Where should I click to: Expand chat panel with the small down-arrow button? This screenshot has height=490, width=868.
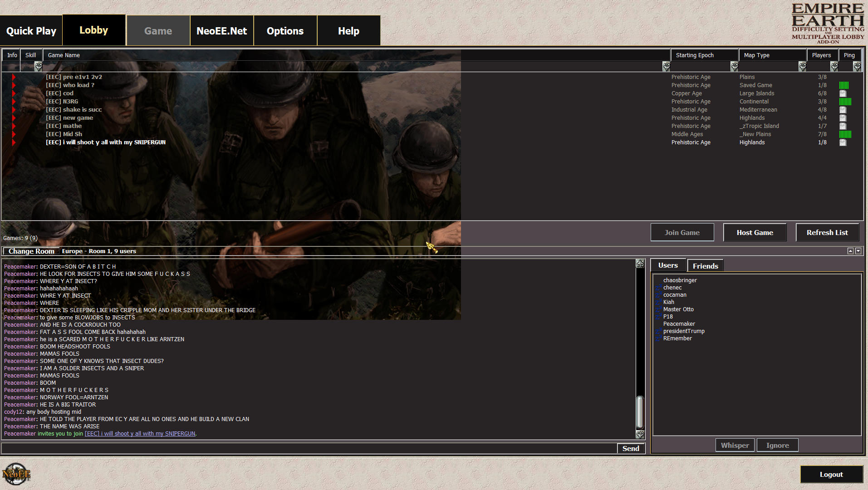[858, 251]
